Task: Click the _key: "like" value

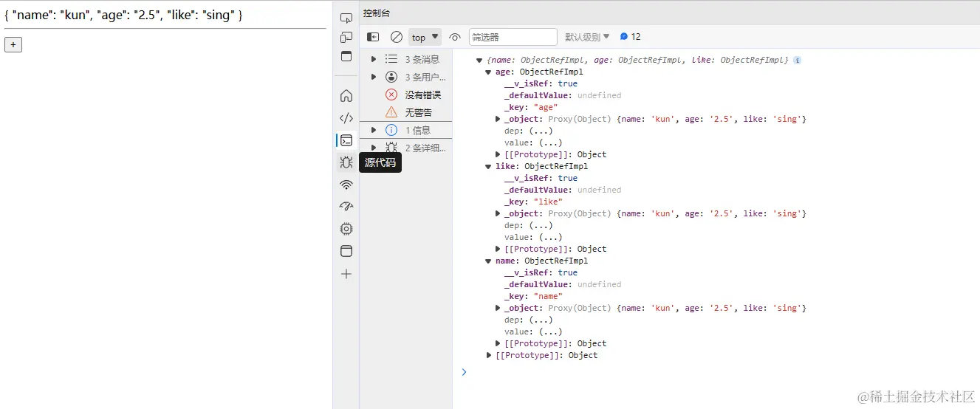Action: 548,202
